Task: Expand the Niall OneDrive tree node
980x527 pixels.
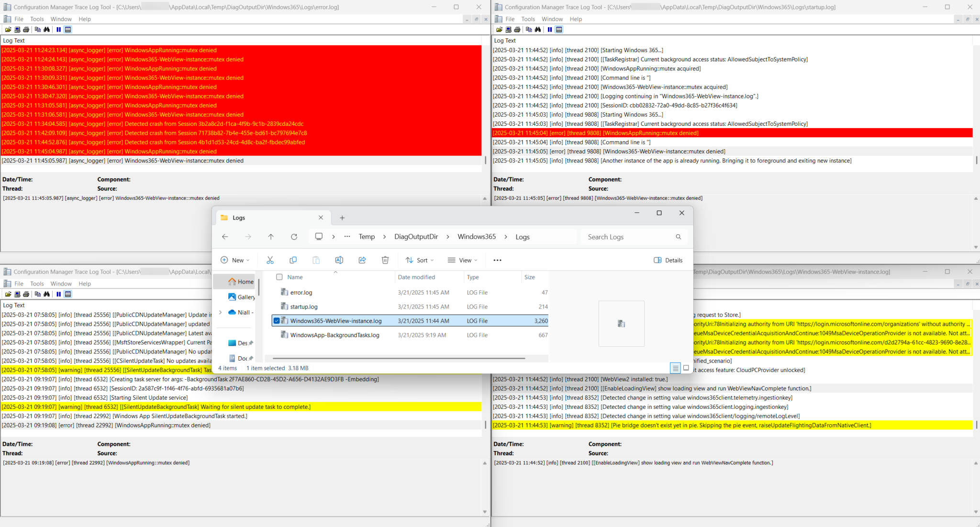Action: click(220, 312)
